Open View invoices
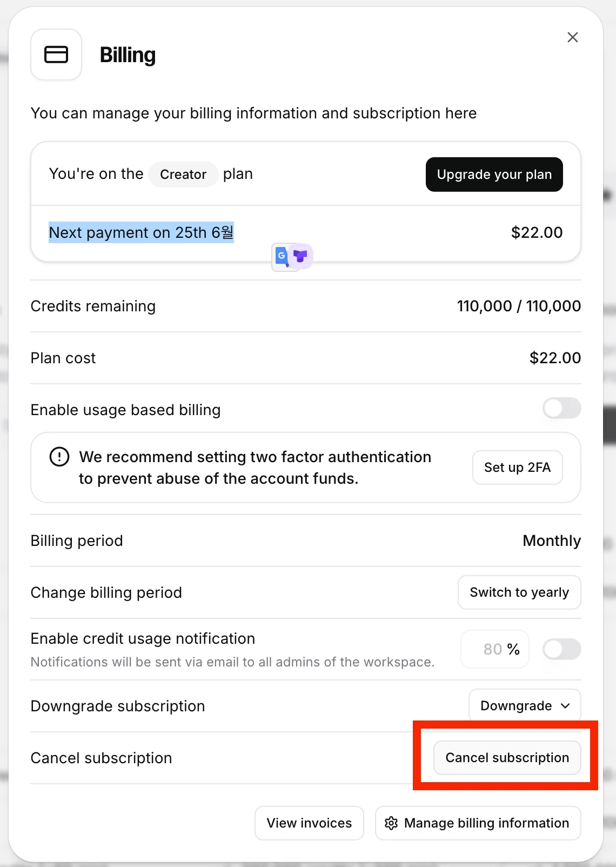The height and width of the screenshot is (867, 616). pyautogui.click(x=309, y=823)
